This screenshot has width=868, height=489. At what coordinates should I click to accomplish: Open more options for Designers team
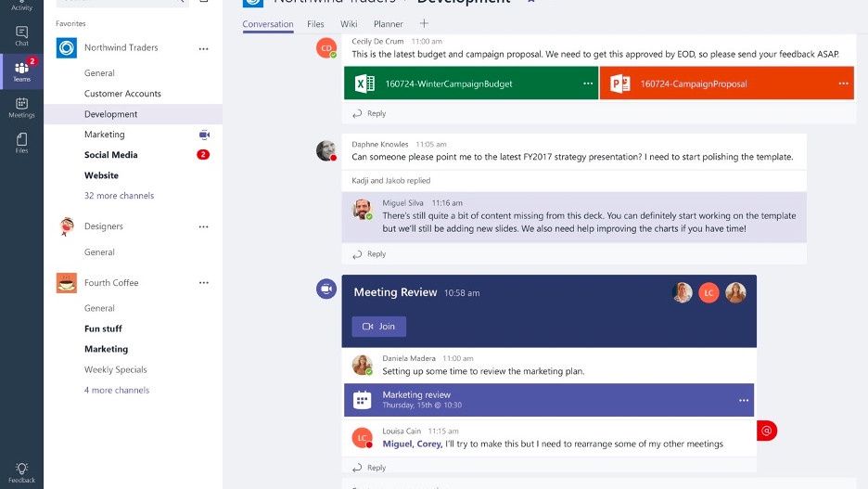(204, 226)
